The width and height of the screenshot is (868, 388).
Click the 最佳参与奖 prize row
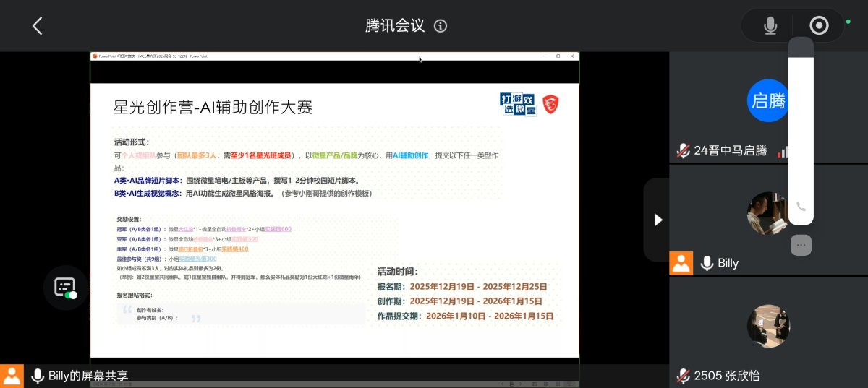[x=166, y=259]
